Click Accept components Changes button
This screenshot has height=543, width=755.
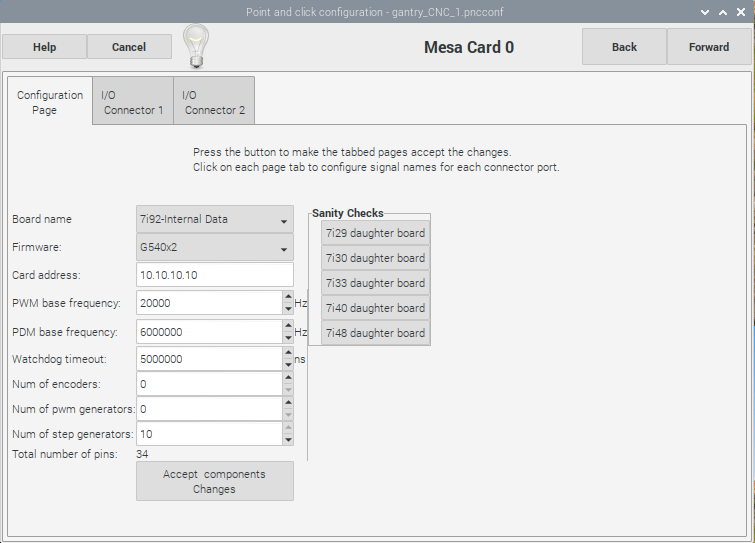point(215,481)
